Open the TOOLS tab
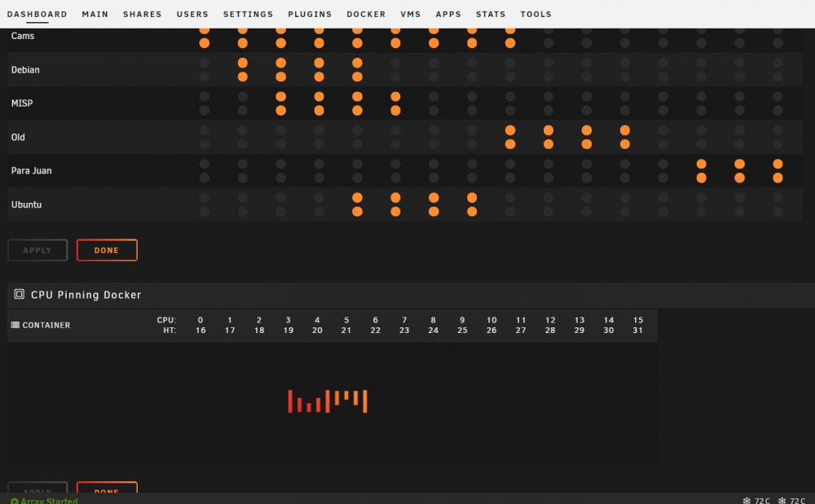The image size is (815, 504). pos(536,14)
